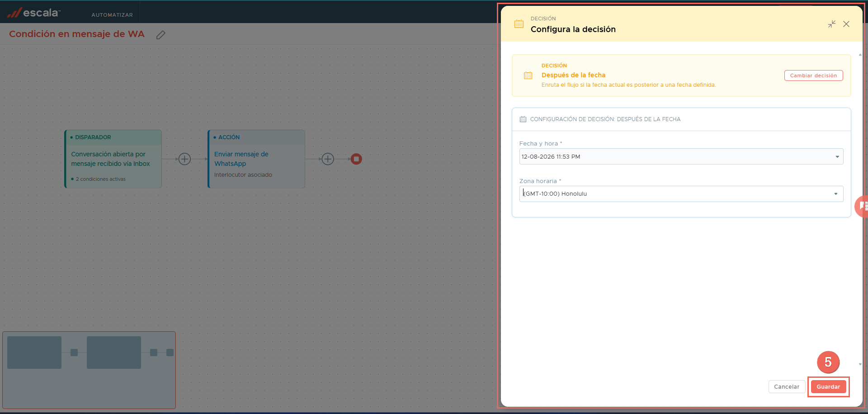Click the Conversación abierta por mensaje text
The image size is (868, 414).
click(x=110, y=159)
